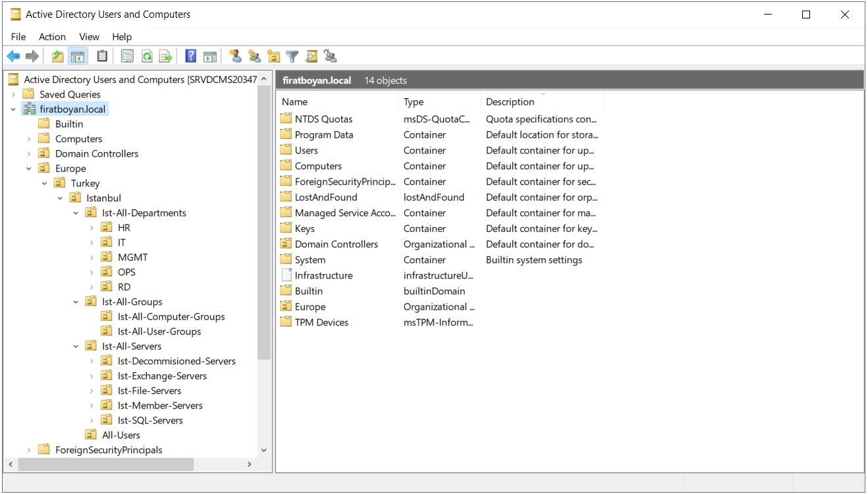Expand Domain Controllers tree node arrow
The height and width of the screenshot is (494, 868).
pos(29,154)
